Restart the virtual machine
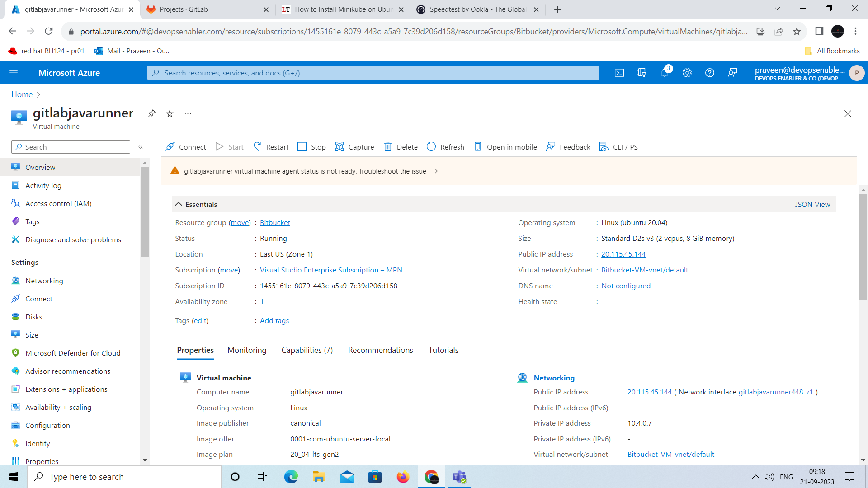Screen dimensions: 868x488 (x=271, y=147)
